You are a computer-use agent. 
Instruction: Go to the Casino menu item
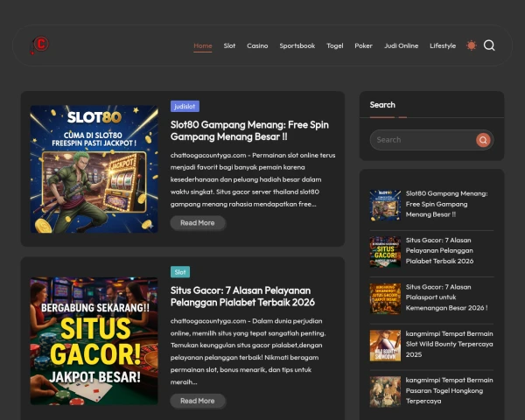pos(257,45)
